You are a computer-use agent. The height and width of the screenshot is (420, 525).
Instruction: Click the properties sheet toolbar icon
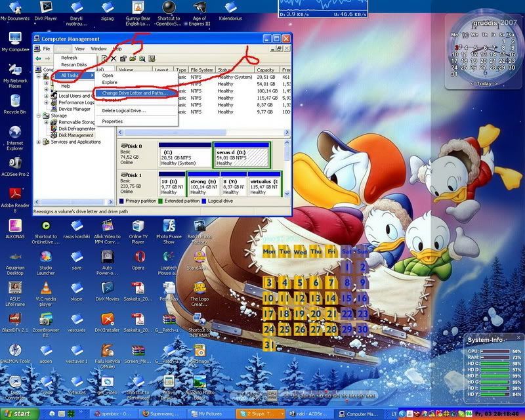(x=123, y=58)
